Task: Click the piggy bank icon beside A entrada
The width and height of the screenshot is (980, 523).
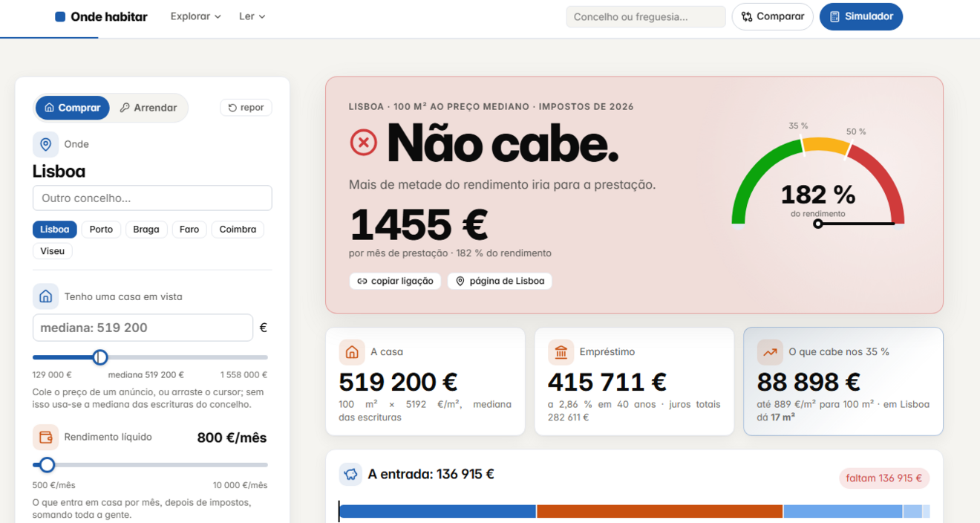Action: pos(350,474)
